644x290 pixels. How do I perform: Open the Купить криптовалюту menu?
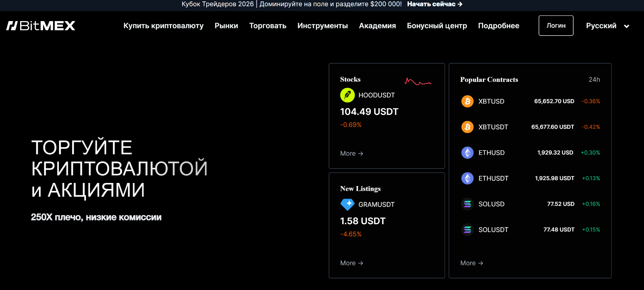tap(164, 26)
